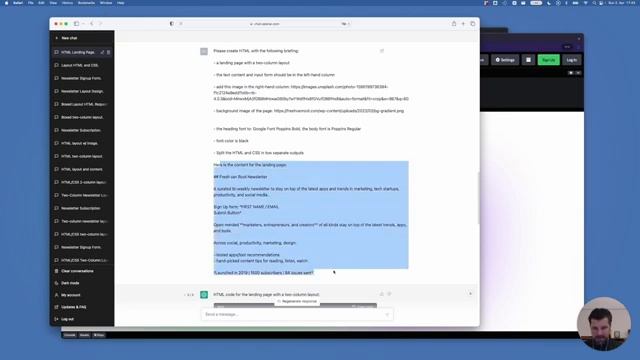Send the message with the paper-plane icon
Screen dimensions: 640x360
click(387, 314)
